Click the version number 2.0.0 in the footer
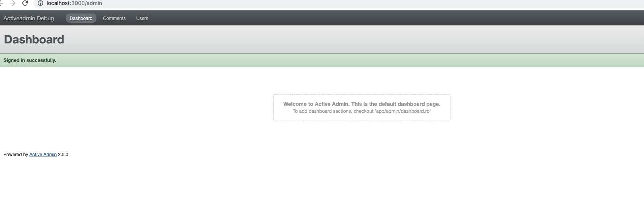 point(63,155)
